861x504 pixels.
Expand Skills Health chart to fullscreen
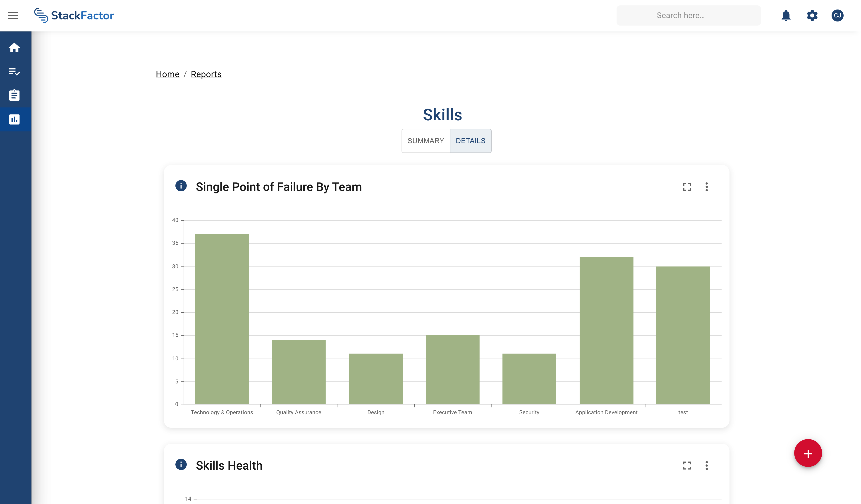(x=687, y=465)
